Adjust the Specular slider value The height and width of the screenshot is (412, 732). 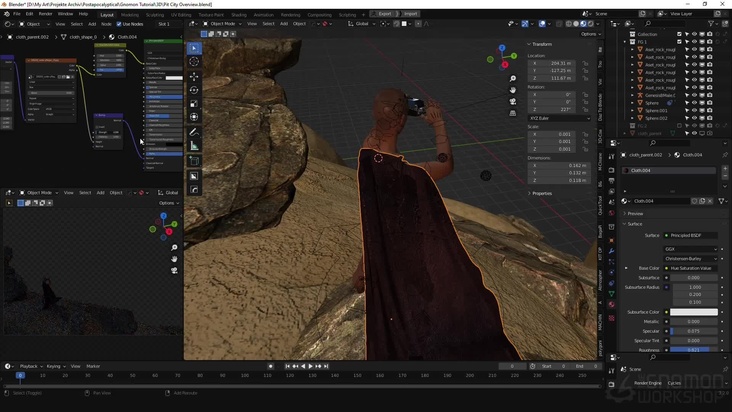[x=694, y=331]
